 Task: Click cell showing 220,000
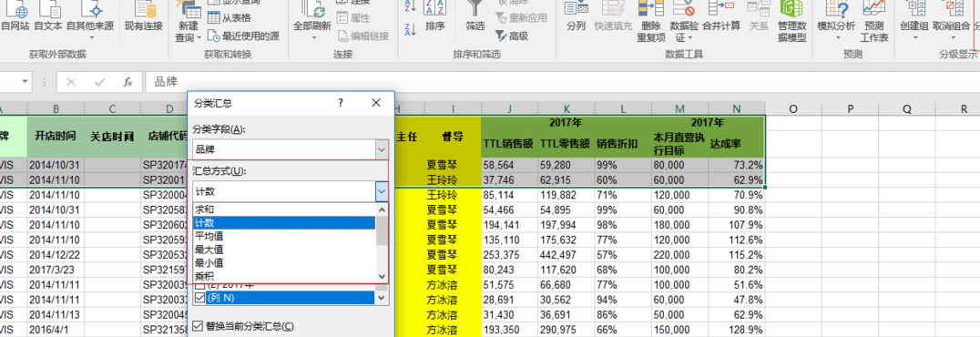[x=679, y=254]
